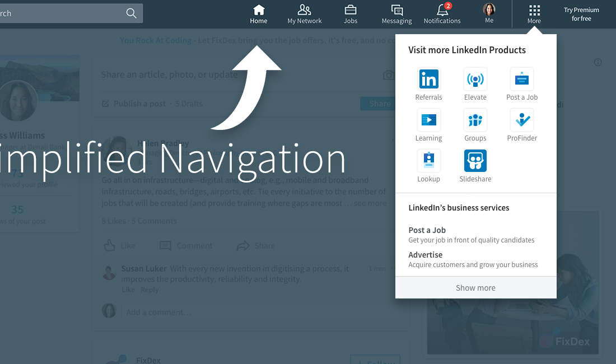This screenshot has width=616, height=364.
Task: Click Comment under the post
Action: (186, 246)
